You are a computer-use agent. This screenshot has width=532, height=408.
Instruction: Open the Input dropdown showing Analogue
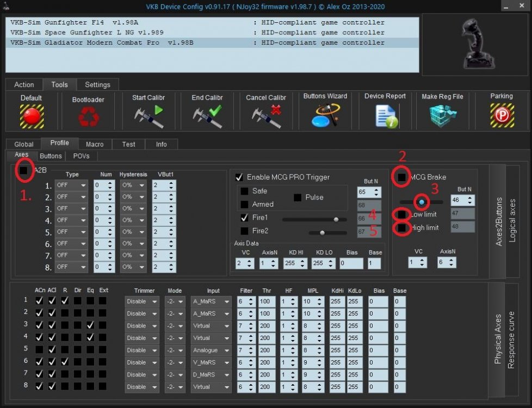(x=211, y=350)
